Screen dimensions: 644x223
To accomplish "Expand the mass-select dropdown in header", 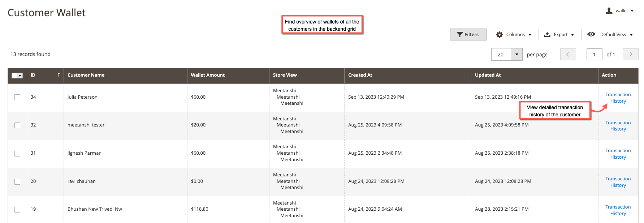I will (x=20, y=76).
